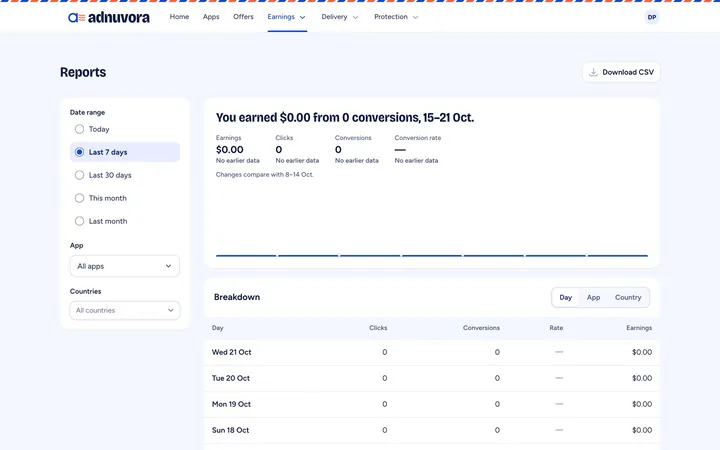The width and height of the screenshot is (720, 450).
Task: Click the Download CSV button
Action: 621,72
